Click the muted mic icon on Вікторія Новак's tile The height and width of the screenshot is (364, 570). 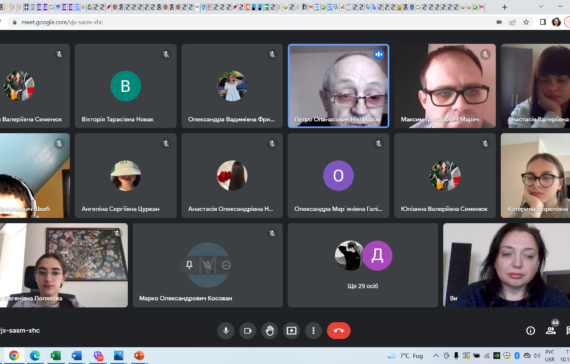tap(166, 54)
